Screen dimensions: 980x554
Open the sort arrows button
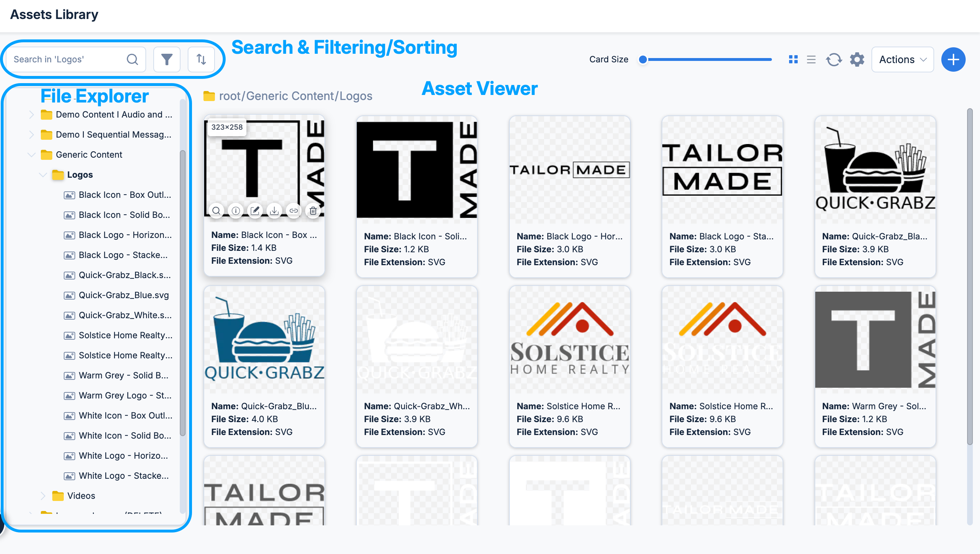(201, 59)
